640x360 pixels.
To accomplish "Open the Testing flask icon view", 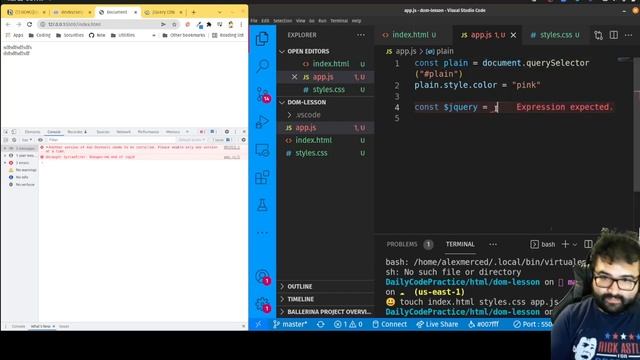I will [x=262, y=205].
